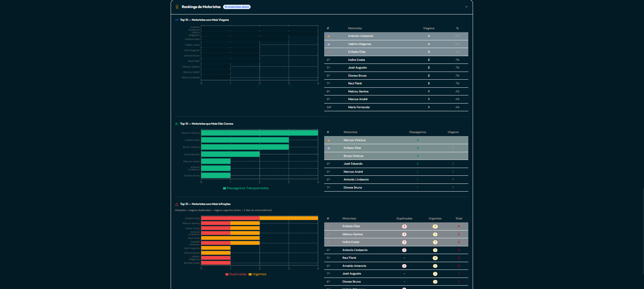Click the silver medal icon beside Evilasio Elias in Carona table
The width and height of the screenshot is (644, 289).
tap(329, 148)
